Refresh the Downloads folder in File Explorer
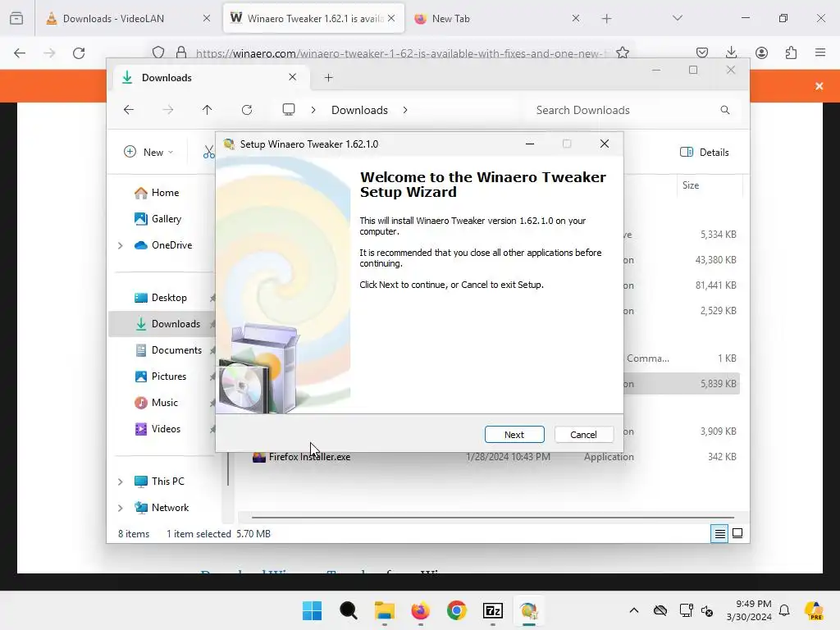Image resolution: width=840 pixels, height=630 pixels. tap(247, 110)
